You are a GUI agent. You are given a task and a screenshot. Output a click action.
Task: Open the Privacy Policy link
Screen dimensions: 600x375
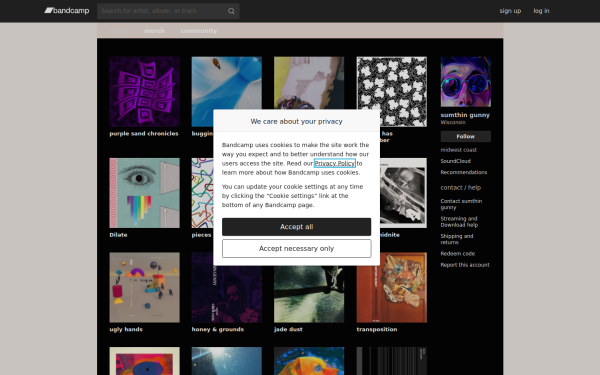(335, 163)
